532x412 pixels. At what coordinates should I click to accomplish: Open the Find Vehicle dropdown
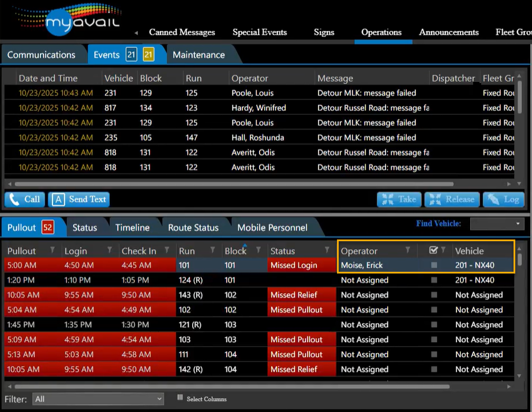click(496, 224)
